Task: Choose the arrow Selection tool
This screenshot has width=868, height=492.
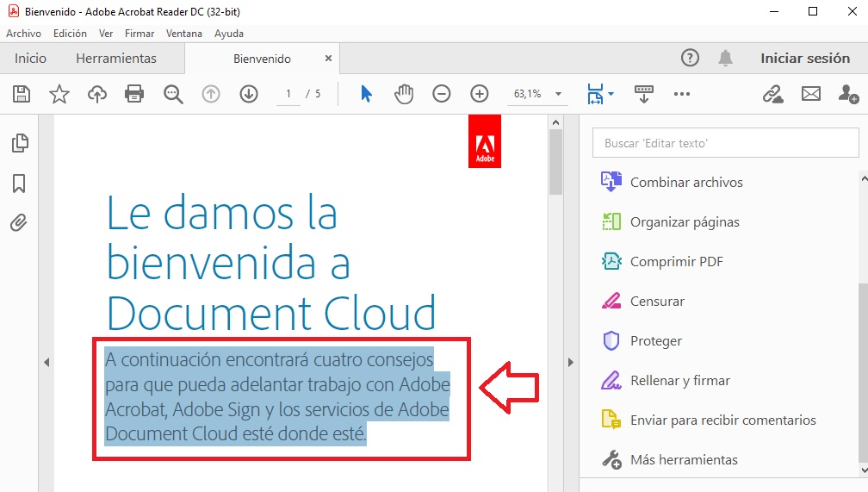Action: pos(366,94)
